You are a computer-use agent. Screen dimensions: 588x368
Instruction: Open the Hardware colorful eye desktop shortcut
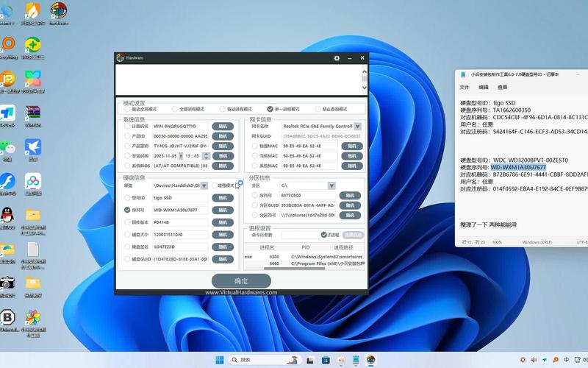[x=59, y=13]
